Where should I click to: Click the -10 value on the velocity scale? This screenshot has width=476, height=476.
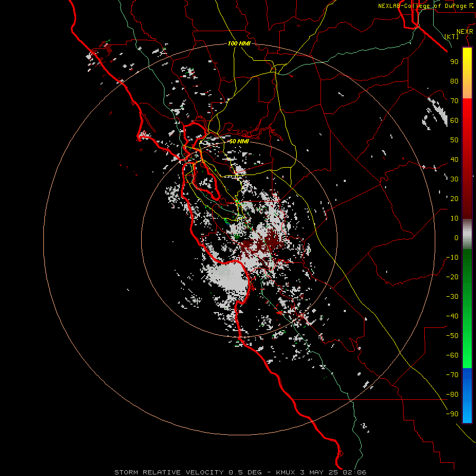(x=452, y=258)
